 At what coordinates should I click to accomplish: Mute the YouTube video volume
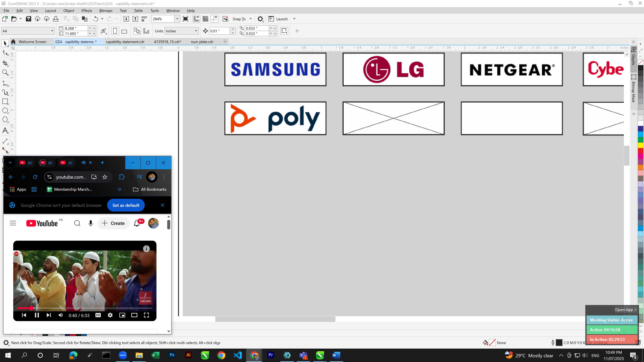click(61, 315)
